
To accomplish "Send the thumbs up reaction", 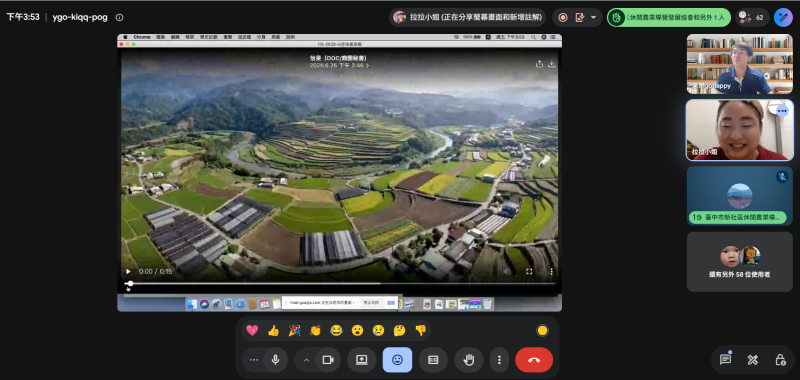I will pyautogui.click(x=273, y=331).
